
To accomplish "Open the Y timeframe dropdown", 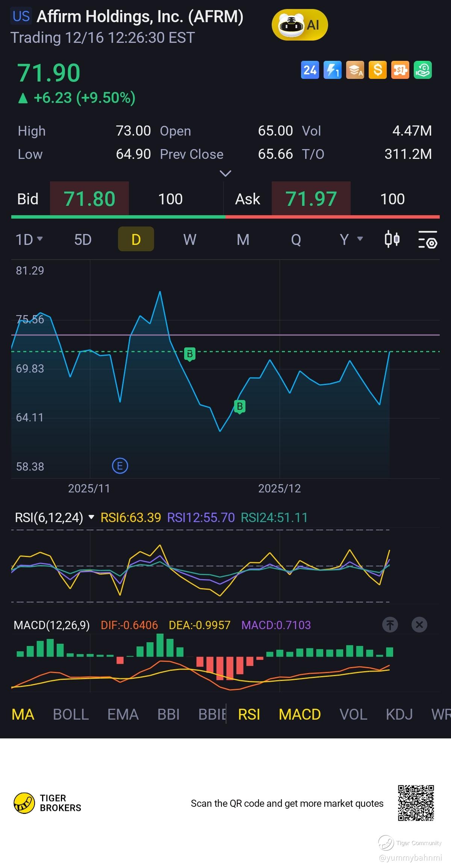I will [x=351, y=239].
